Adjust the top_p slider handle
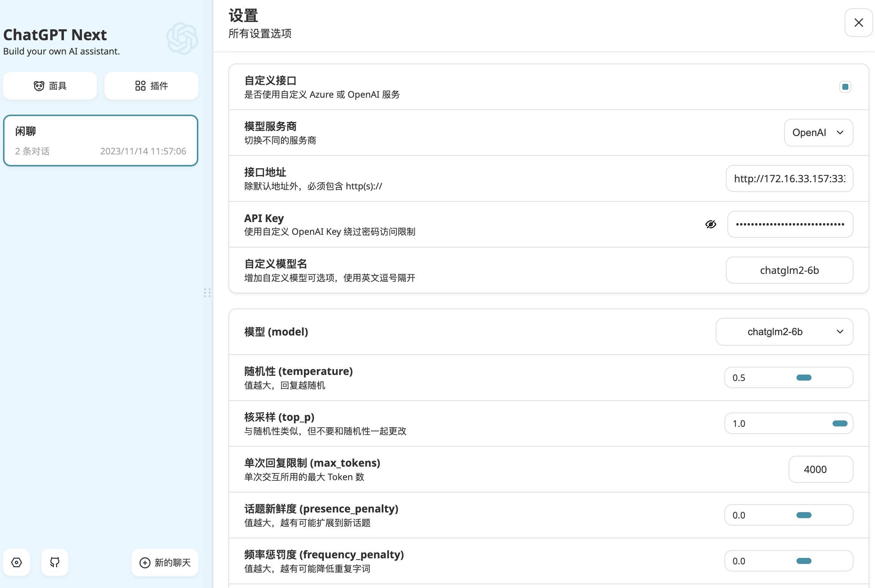 [x=840, y=423]
